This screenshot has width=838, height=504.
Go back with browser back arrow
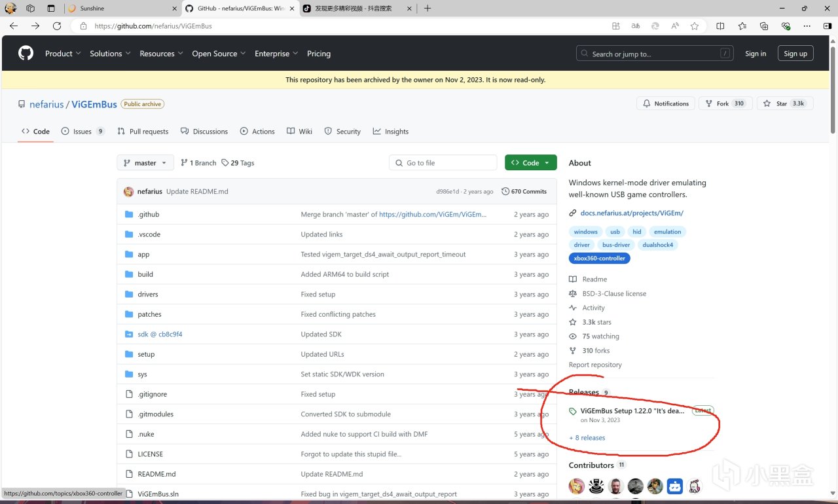click(14, 26)
